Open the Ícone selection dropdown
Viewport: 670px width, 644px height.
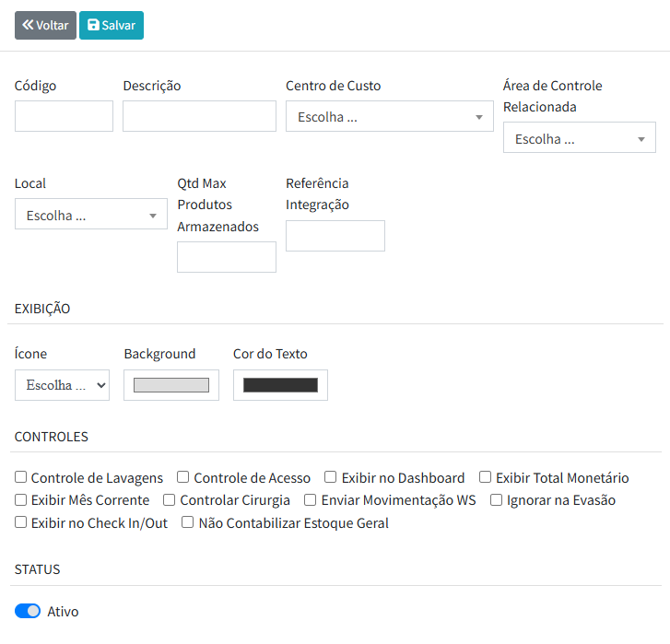62,385
